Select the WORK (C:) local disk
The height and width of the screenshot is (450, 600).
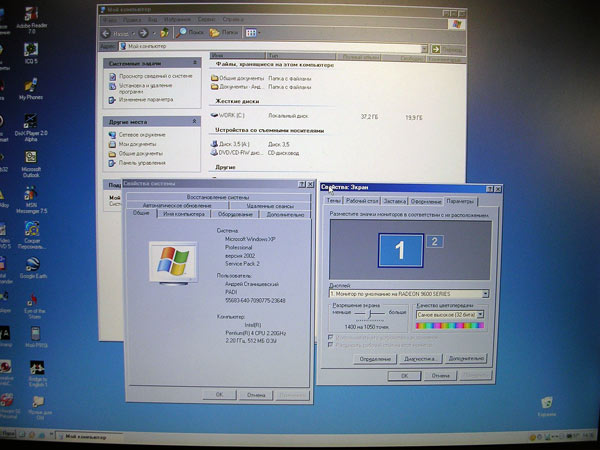(228, 115)
